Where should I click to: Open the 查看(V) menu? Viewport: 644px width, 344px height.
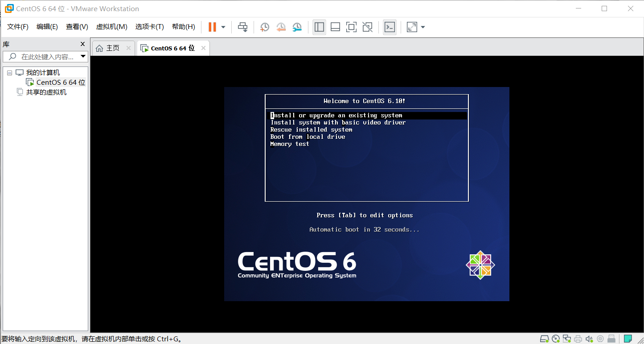point(77,27)
